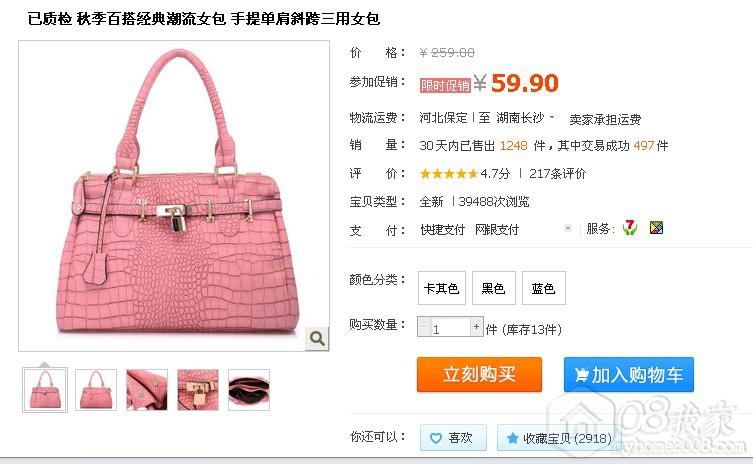Click the 7-day return service icon

630,228
